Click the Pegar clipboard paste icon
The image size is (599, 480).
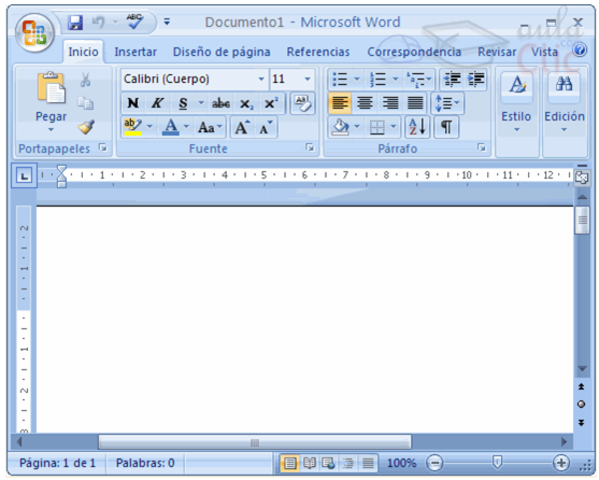[x=51, y=88]
